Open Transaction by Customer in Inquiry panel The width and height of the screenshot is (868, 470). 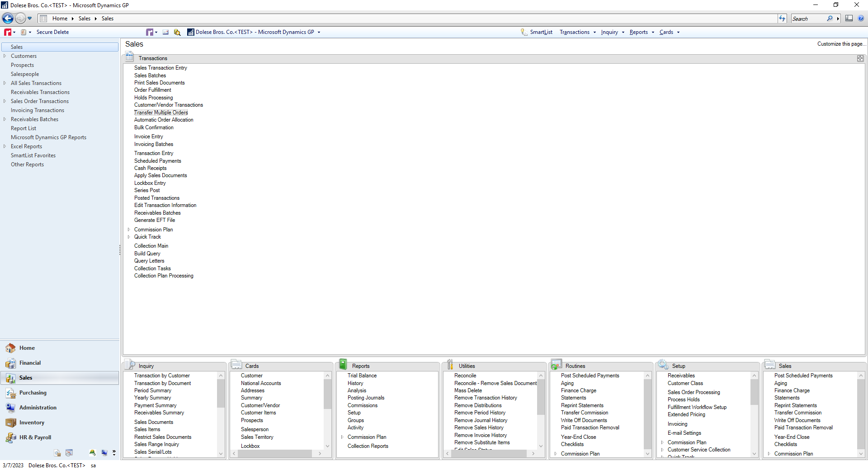tap(162, 376)
